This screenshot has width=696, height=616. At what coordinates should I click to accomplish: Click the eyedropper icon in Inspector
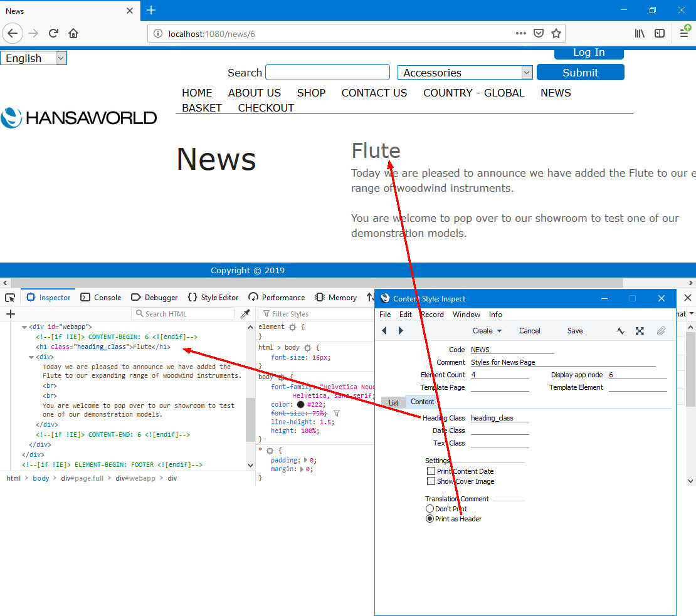pos(245,314)
